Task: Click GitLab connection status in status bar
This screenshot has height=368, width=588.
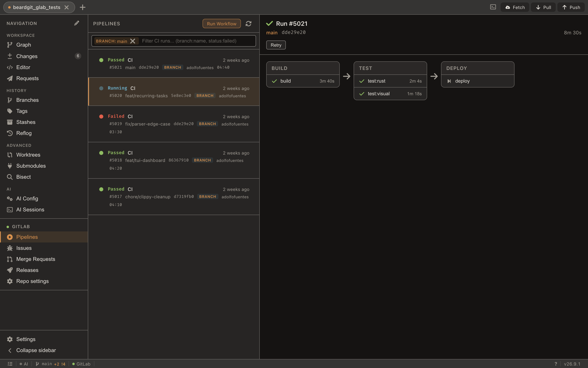Action: pos(81,364)
